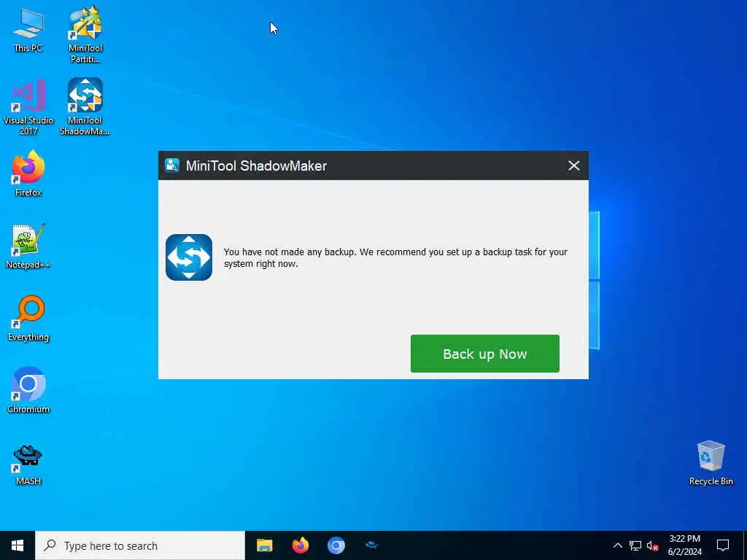Open File Explorer from the taskbar
This screenshot has width=747, height=560.
click(264, 545)
